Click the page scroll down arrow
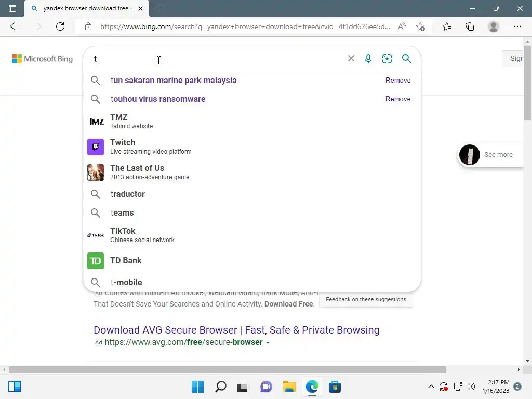532x399 pixels. (x=527, y=361)
